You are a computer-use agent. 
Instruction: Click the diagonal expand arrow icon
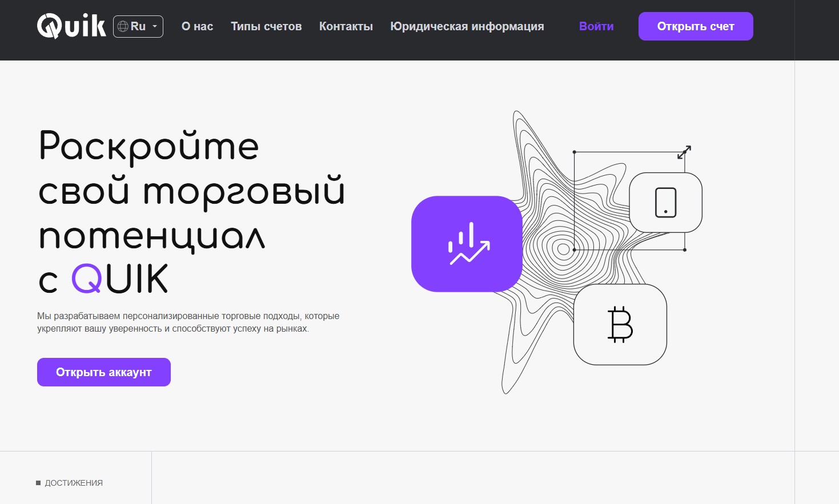click(684, 152)
